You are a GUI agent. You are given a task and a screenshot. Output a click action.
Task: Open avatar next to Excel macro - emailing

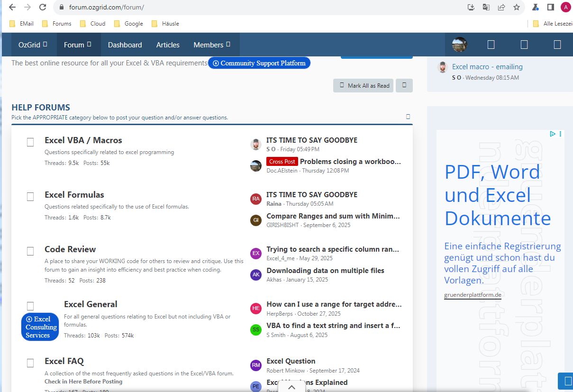coord(442,67)
